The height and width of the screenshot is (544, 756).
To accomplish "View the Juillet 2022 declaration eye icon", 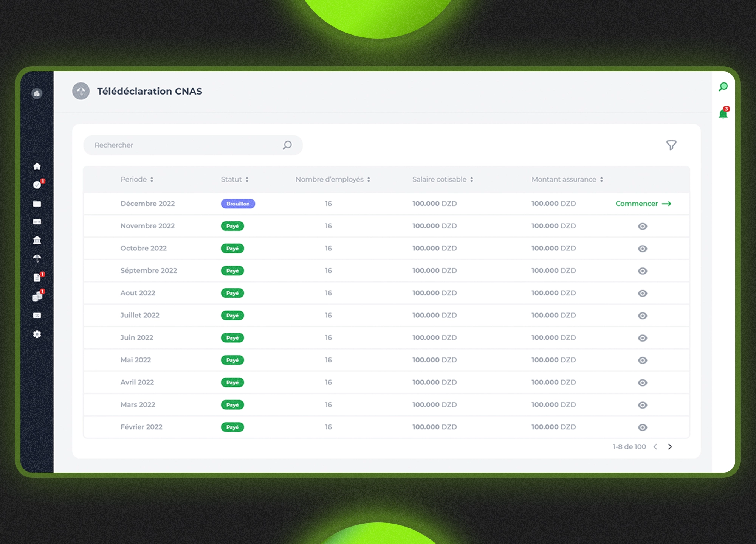I will [643, 316].
